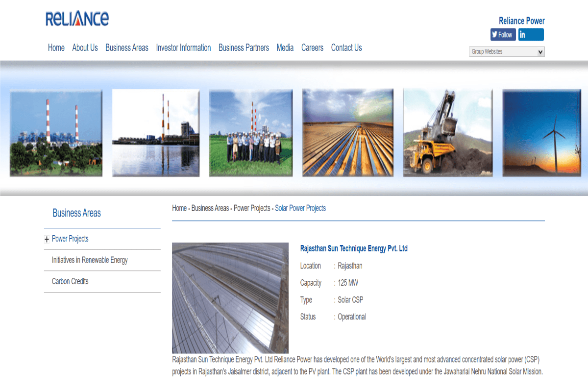
Task: Click the Reliance logo
Action: [x=77, y=19]
